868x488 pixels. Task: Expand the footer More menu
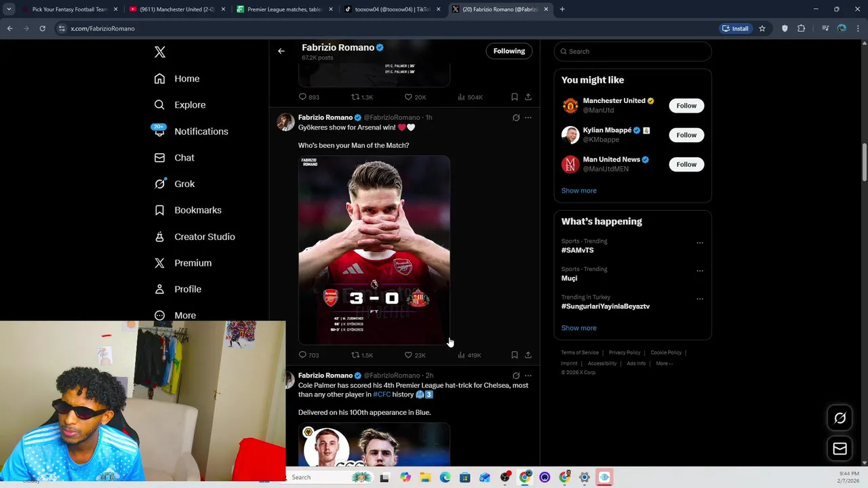[x=665, y=363]
